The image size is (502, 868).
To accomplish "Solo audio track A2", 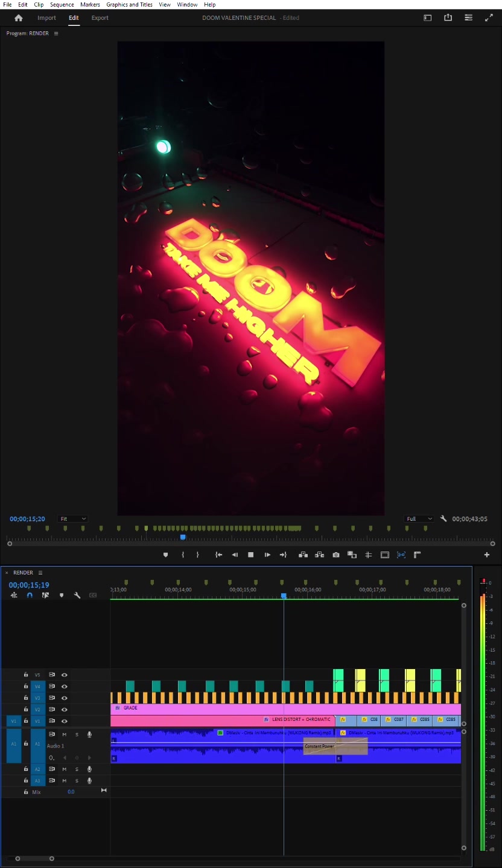I will click(x=77, y=770).
